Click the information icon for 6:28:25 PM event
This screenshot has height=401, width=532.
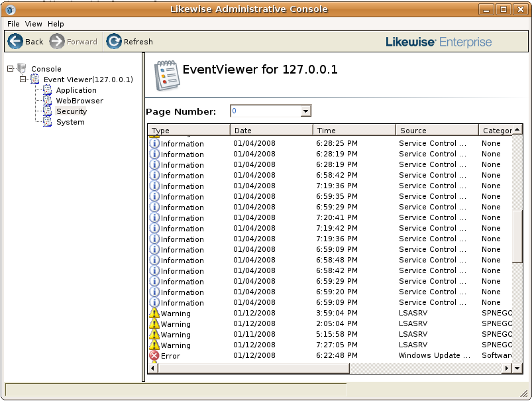tap(154, 143)
